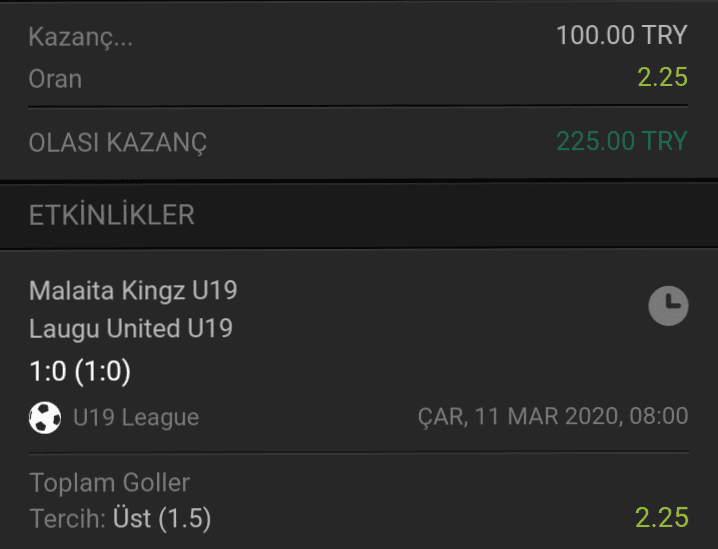
Task: Select Malaita Kingz U19 team name
Action: click(133, 291)
